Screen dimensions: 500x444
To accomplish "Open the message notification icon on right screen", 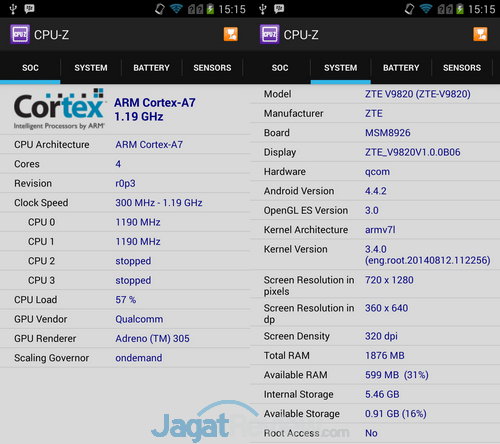I will point(279,9).
